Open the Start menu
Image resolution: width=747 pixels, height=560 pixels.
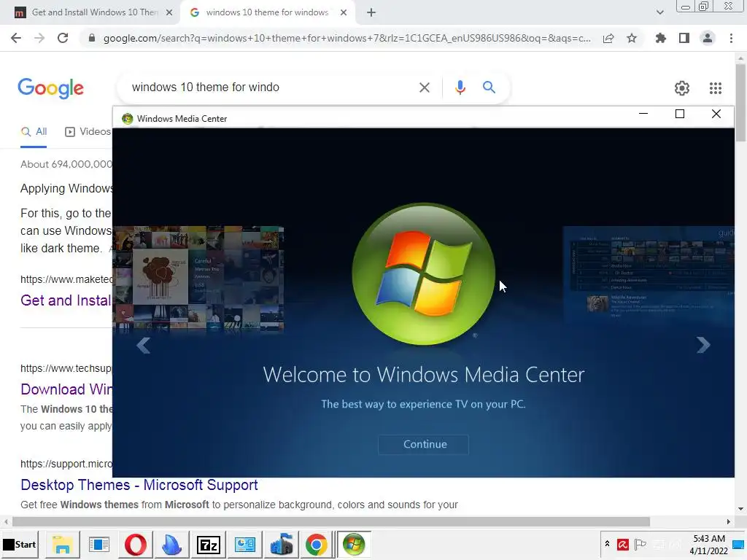20,544
